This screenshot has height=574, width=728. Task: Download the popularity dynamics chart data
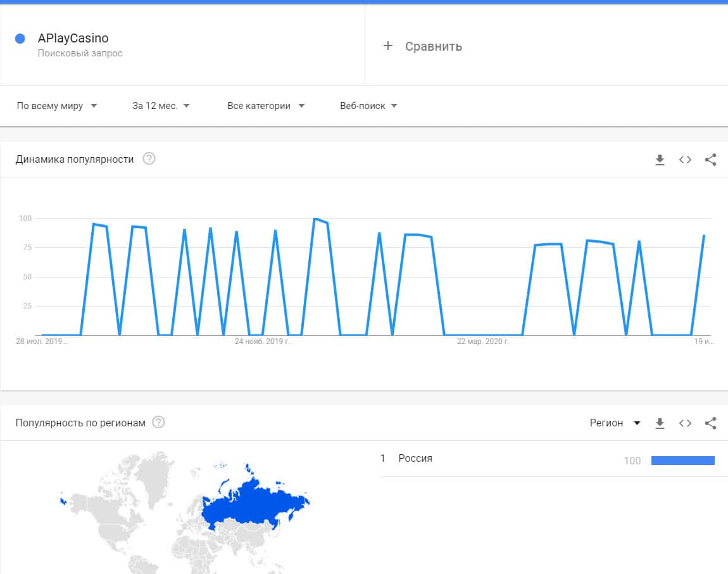click(x=660, y=160)
